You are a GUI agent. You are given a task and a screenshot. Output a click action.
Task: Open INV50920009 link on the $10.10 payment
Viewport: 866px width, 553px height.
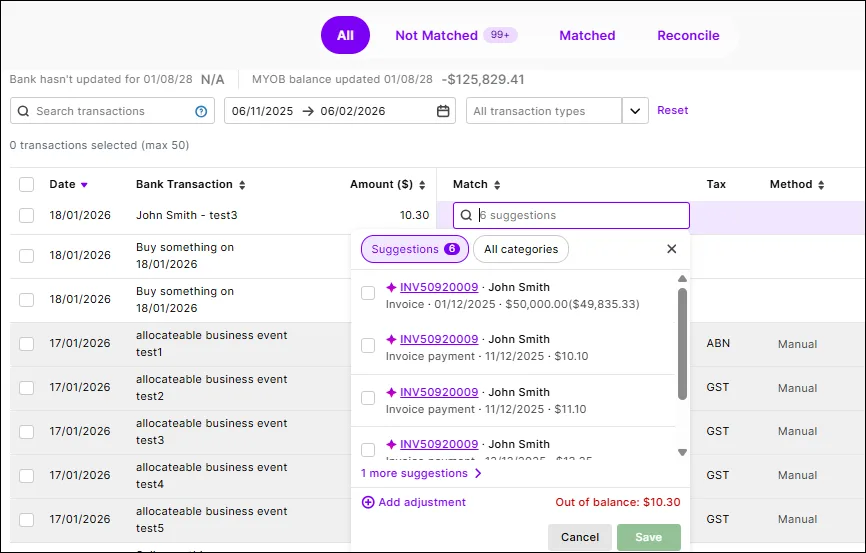tap(439, 339)
